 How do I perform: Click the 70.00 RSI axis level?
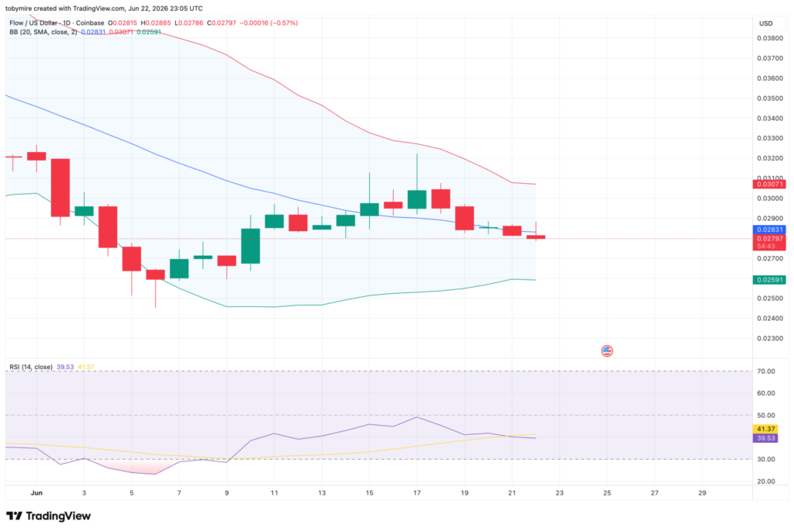coord(765,371)
